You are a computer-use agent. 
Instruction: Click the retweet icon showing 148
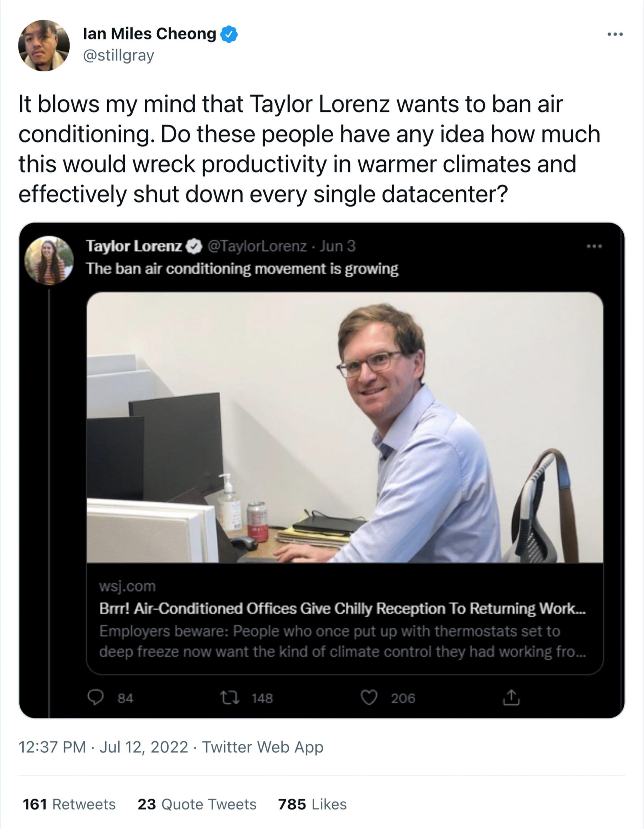[x=230, y=698]
